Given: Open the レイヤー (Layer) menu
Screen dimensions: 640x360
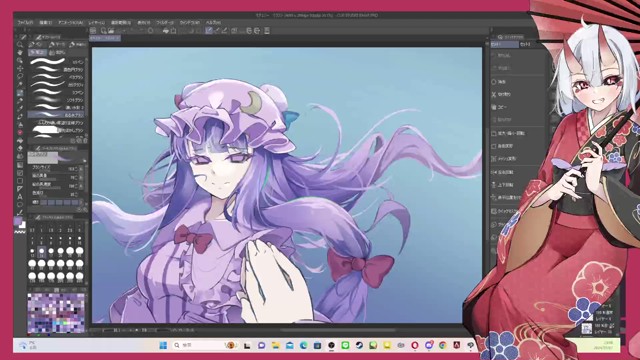Looking at the screenshot, I should [97, 22].
